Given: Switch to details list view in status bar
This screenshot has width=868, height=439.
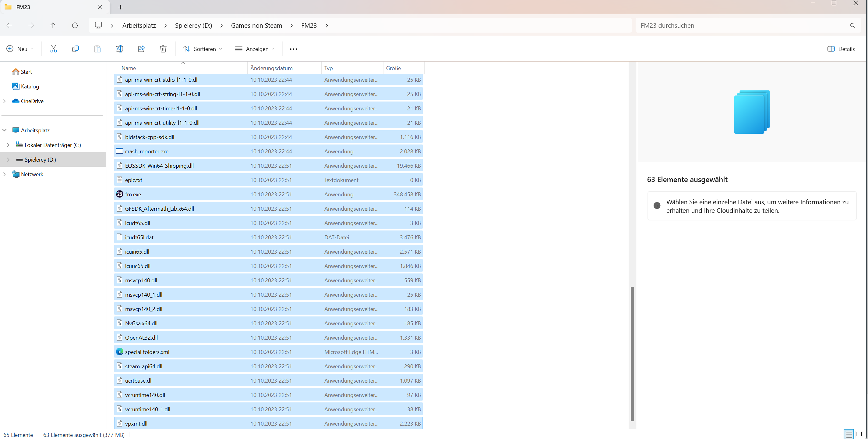Looking at the screenshot, I should click(849, 434).
